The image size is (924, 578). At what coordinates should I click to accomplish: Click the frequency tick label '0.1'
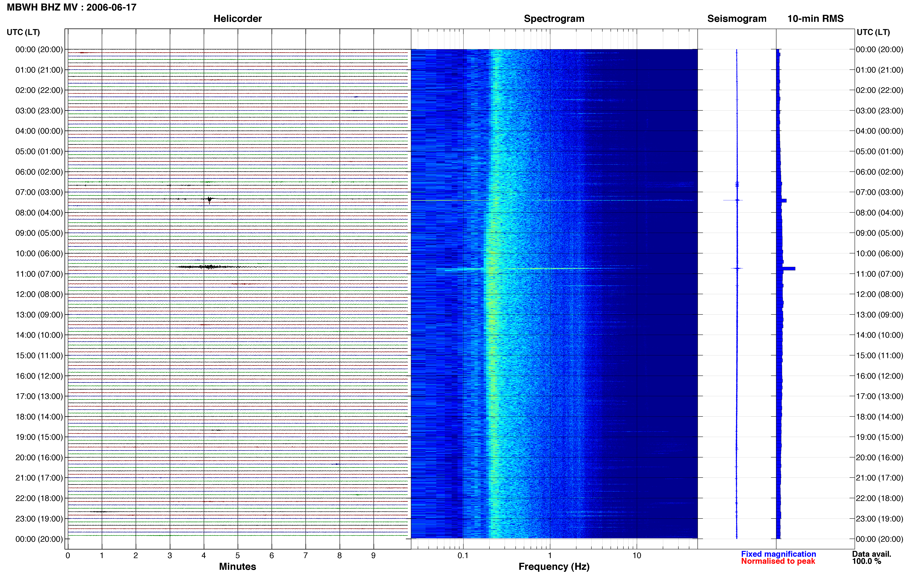pyautogui.click(x=463, y=556)
